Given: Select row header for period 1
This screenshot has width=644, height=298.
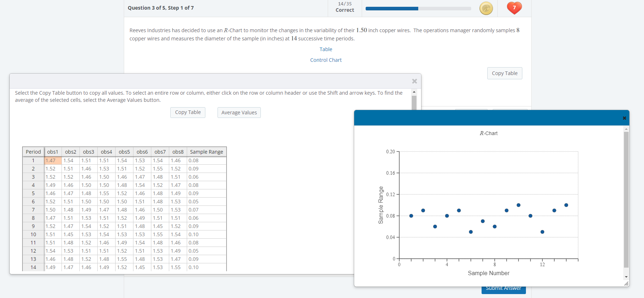Looking at the screenshot, I should [x=33, y=161].
